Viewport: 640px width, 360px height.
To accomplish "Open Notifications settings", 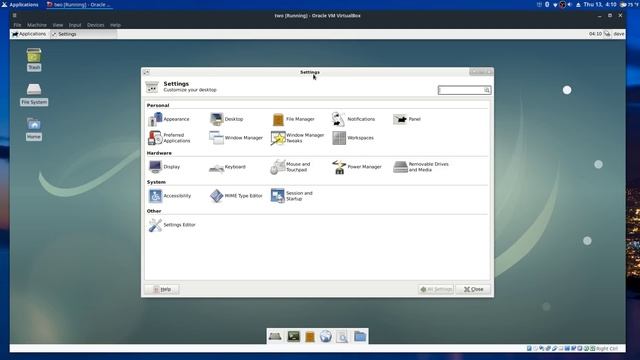I will click(x=353, y=119).
